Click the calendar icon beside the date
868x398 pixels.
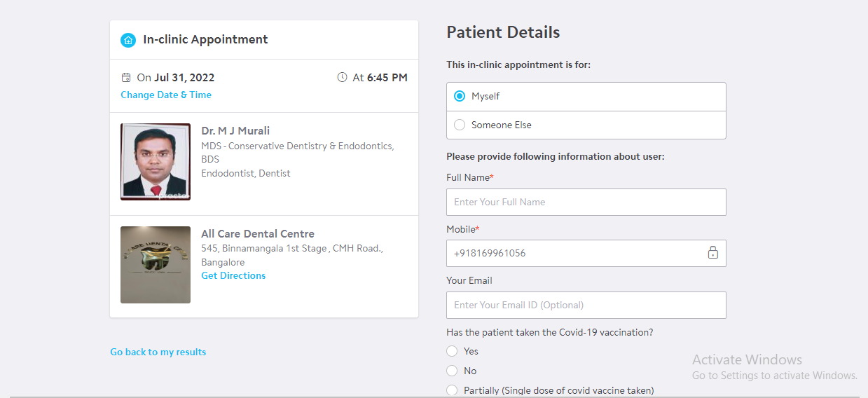pyautogui.click(x=126, y=78)
